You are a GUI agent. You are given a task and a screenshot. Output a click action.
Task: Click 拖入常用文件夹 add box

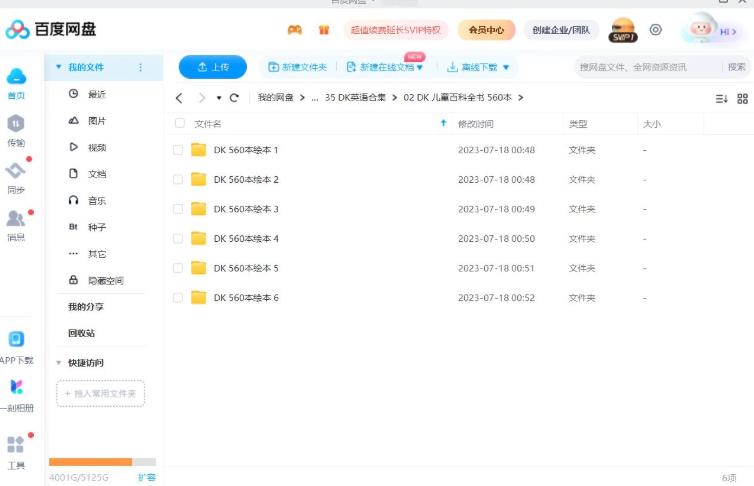point(101,394)
